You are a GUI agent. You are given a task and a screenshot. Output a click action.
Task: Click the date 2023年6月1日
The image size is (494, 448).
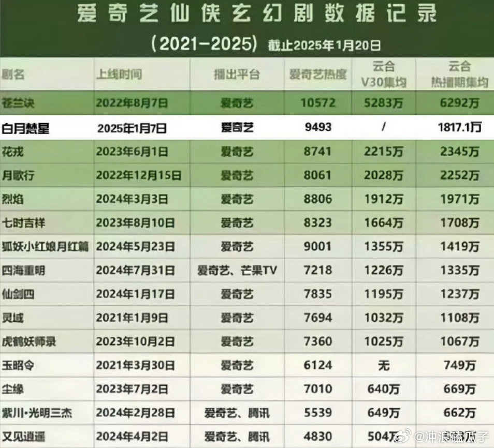point(132,152)
